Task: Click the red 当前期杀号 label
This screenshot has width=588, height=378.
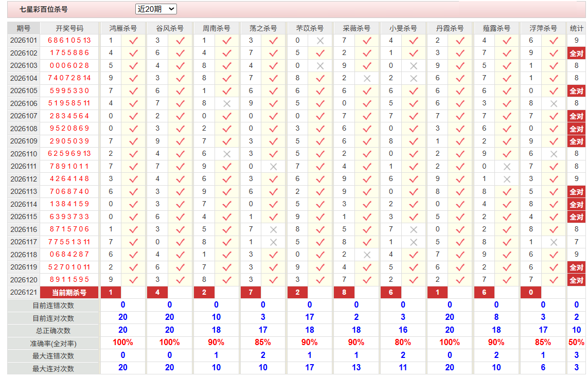Action: coord(69,293)
